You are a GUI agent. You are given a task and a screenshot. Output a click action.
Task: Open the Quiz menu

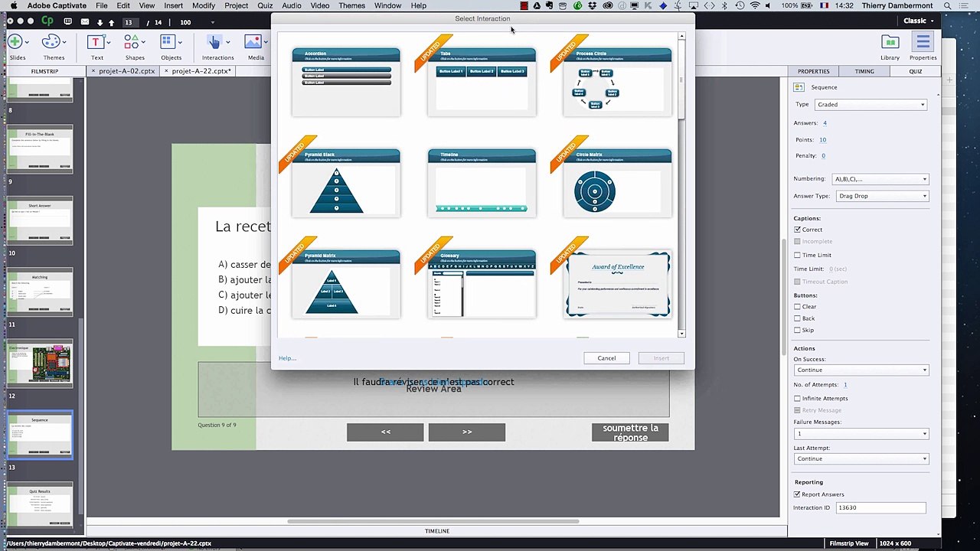pyautogui.click(x=265, y=5)
